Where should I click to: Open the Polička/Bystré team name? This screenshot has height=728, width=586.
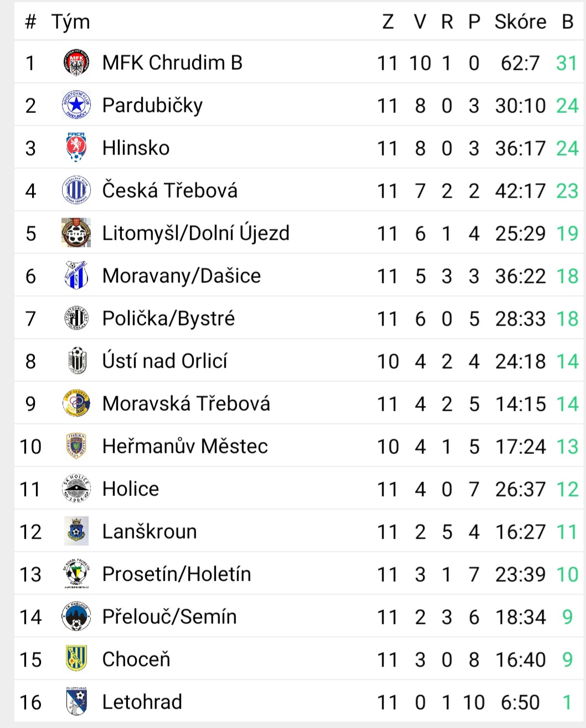pos(168,319)
